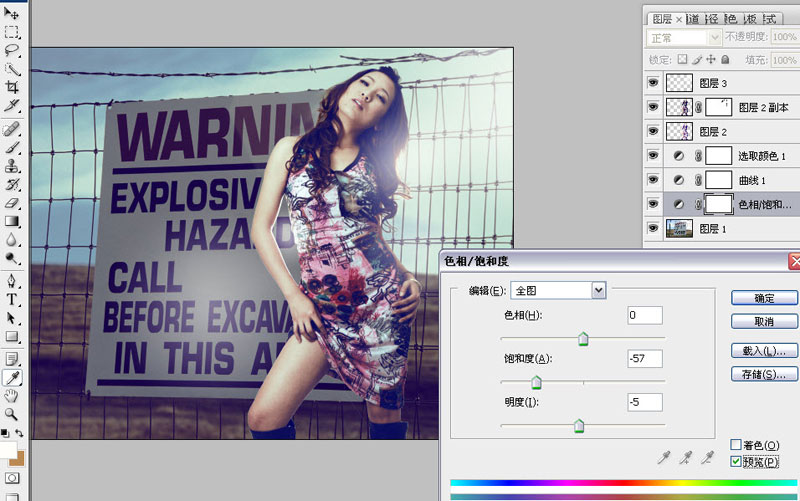Click the background color swatch
The height and width of the screenshot is (501, 800).
pos(19,459)
